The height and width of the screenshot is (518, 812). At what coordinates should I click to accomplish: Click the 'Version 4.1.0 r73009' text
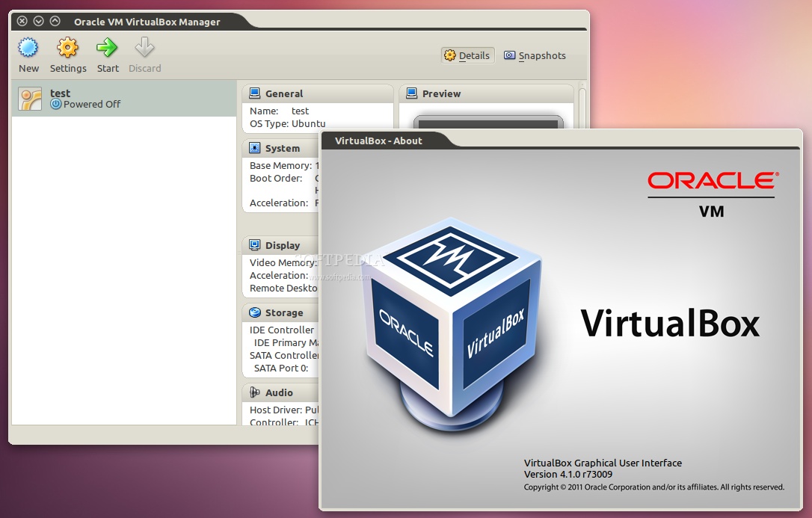(x=568, y=474)
